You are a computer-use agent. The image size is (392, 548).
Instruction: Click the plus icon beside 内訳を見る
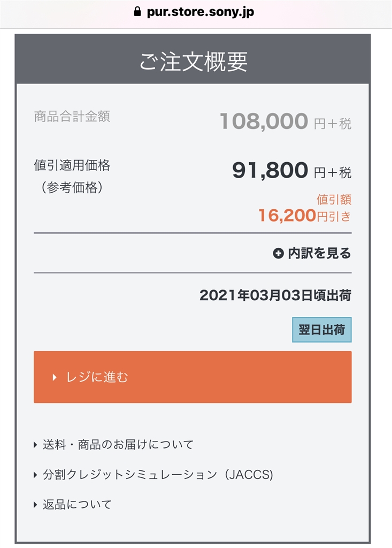point(278,254)
